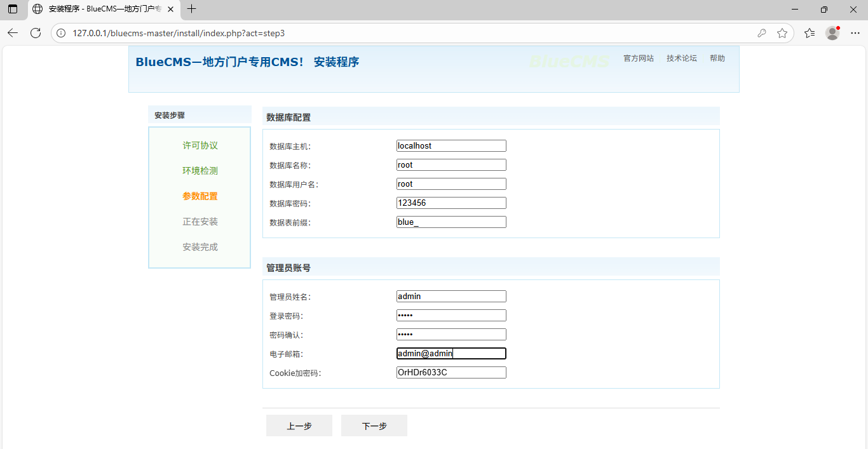
Task: Click the 数据库密码: label
Action: (290, 204)
